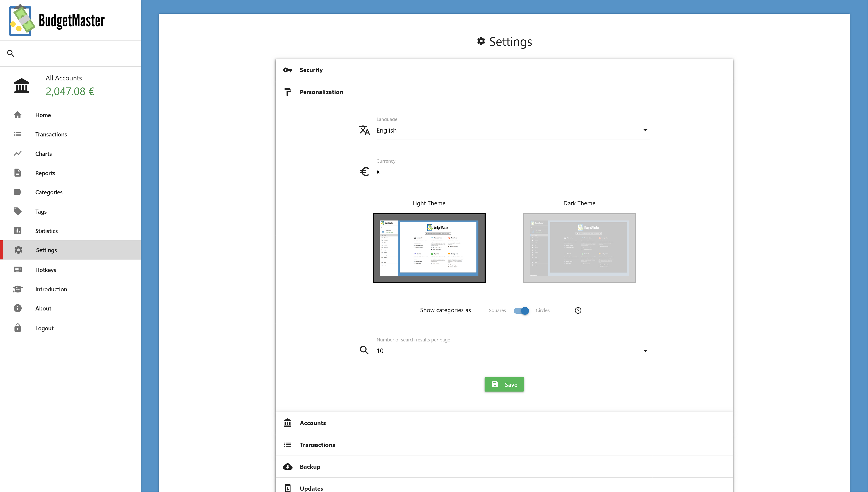The image size is (868, 492).
Task: Click the All Accounts bank icon
Action: coord(22,86)
